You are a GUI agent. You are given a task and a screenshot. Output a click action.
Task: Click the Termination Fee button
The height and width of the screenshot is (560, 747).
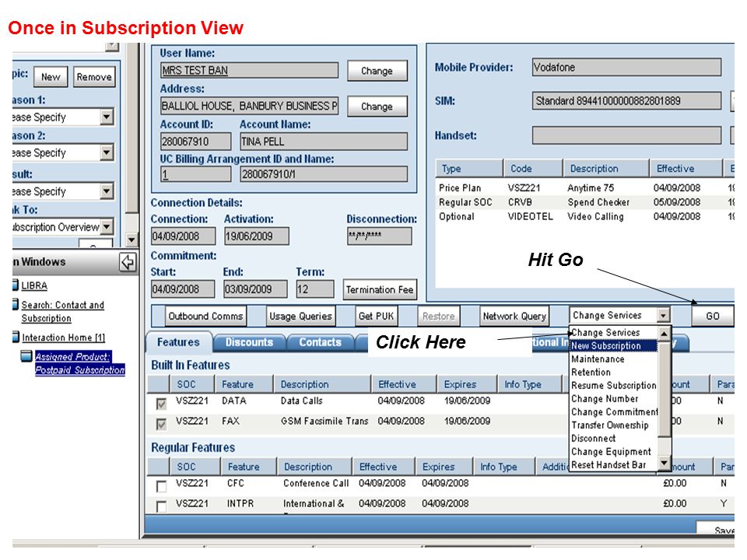[x=380, y=289]
